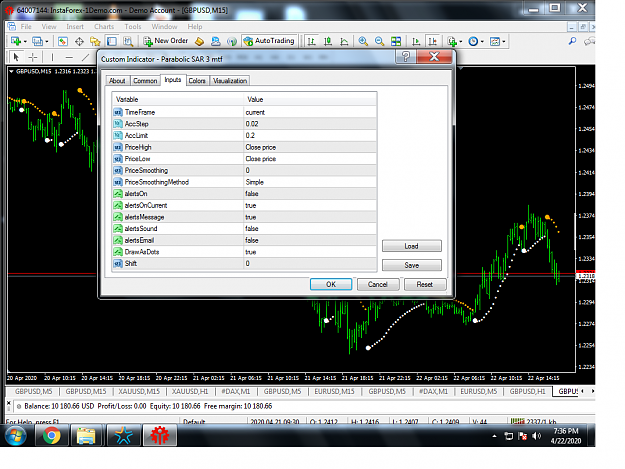Toggle the Chart Shift icon
Image resolution: width=625 pixels, height=469 pixels.
432,41
